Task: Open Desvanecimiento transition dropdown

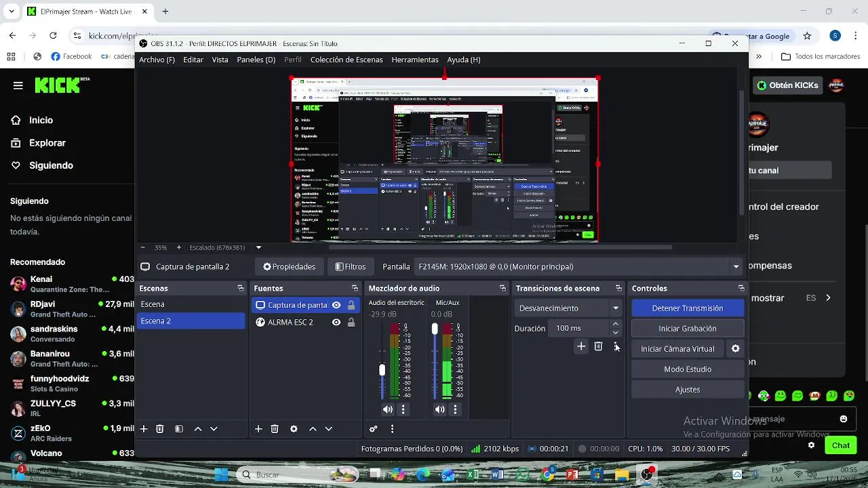Action: click(x=568, y=308)
